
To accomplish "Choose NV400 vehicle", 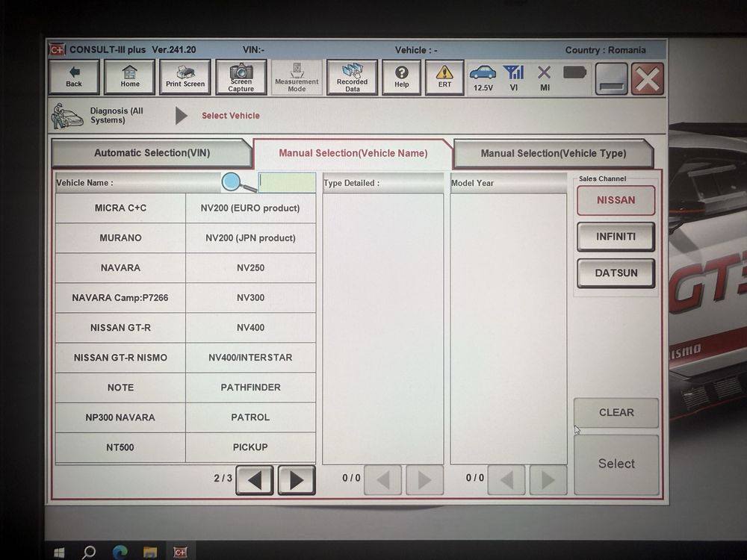I will pyautogui.click(x=250, y=328).
